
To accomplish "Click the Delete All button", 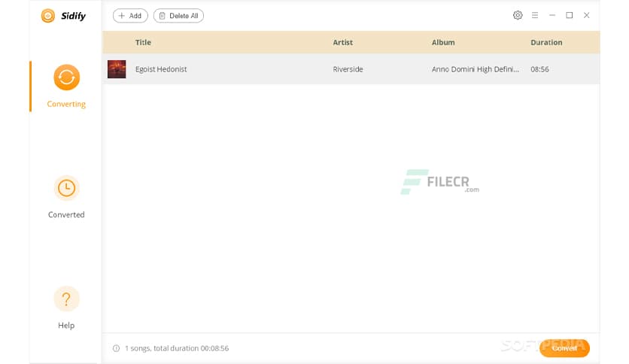I will click(x=178, y=16).
